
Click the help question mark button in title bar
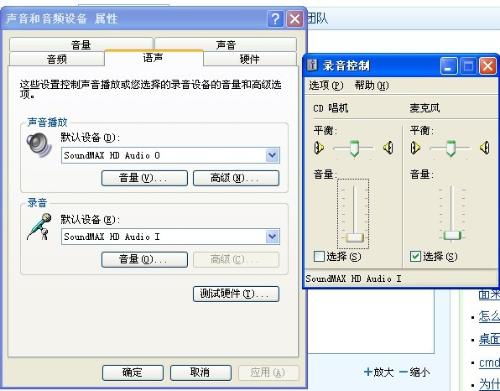[x=275, y=19]
